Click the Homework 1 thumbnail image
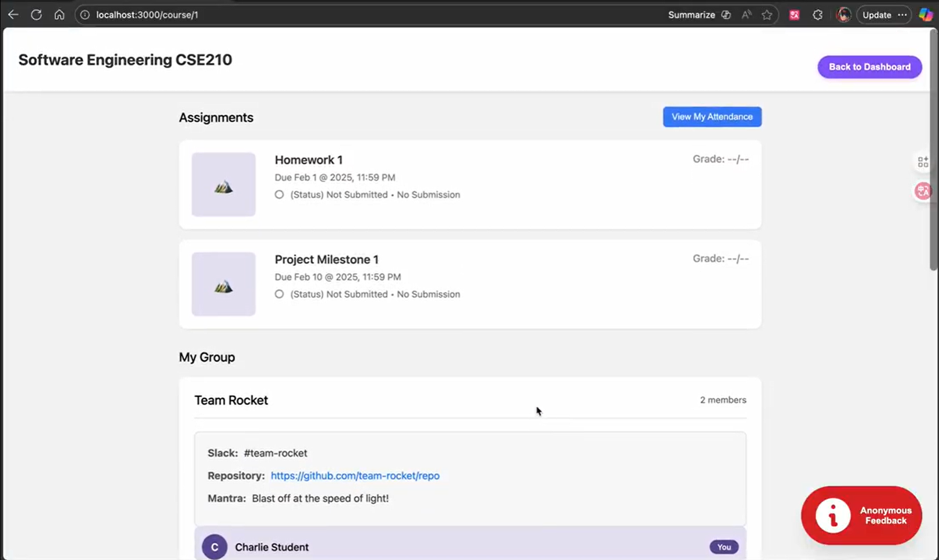The height and width of the screenshot is (560, 939). (223, 185)
